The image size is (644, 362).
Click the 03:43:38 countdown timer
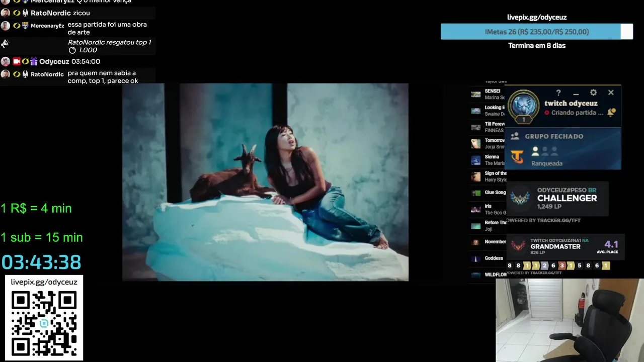[41, 262]
